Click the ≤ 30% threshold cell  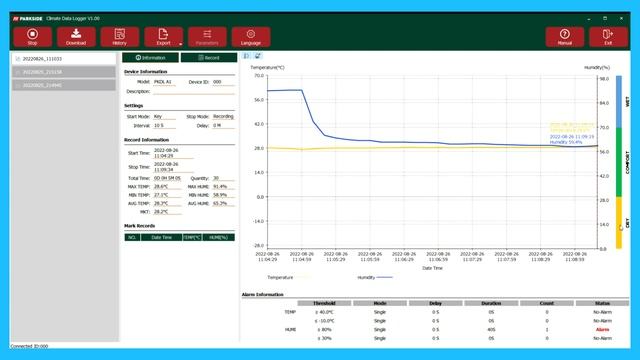tap(324, 338)
